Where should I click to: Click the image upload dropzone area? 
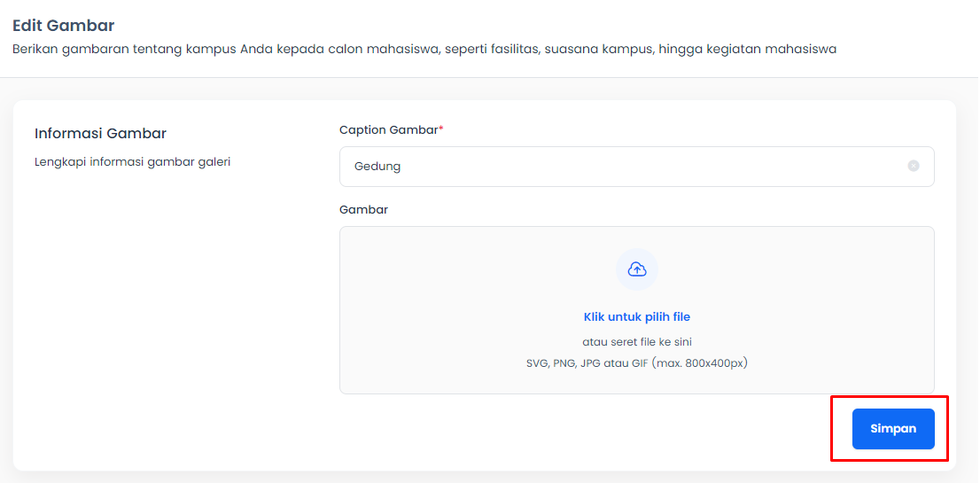point(637,310)
